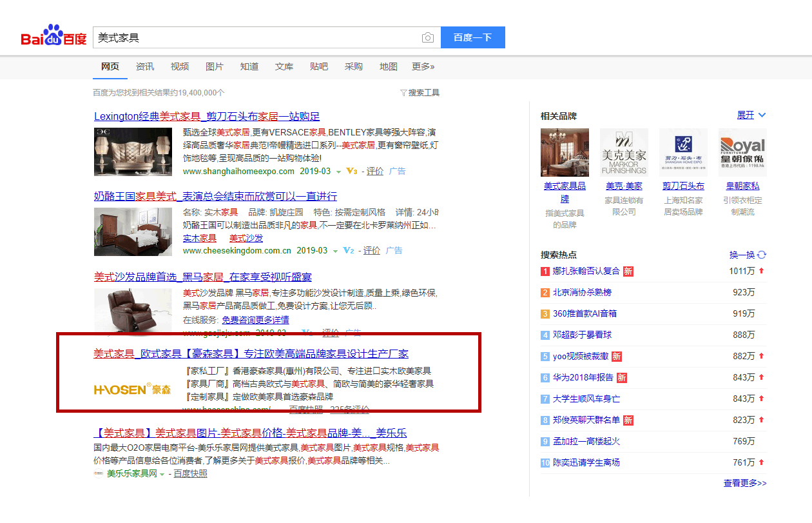This screenshot has width=812, height=523.
Task: Click HAOSEN 豪森 logo image
Action: click(x=133, y=389)
